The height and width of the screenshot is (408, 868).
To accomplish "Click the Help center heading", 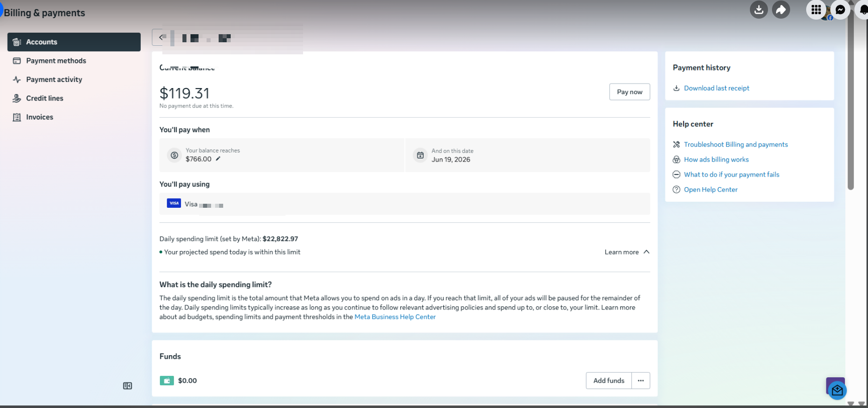I will tap(693, 124).
